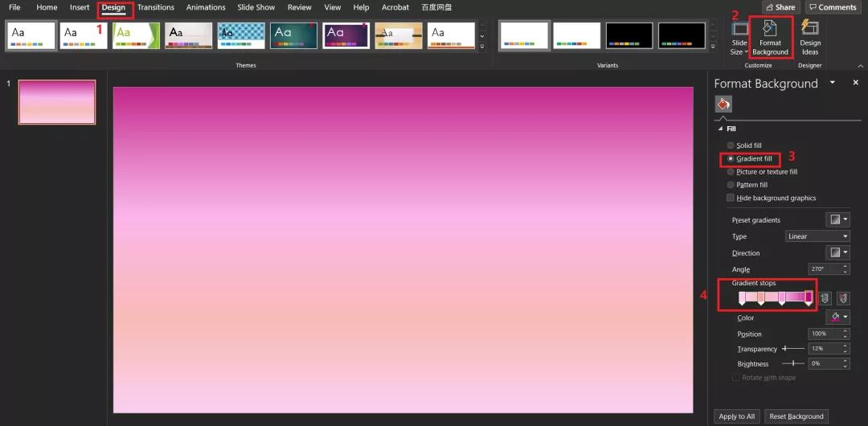Screen dimensions: 868x426
Task: Open gradient Direction dropdown
Action: point(837,252)
